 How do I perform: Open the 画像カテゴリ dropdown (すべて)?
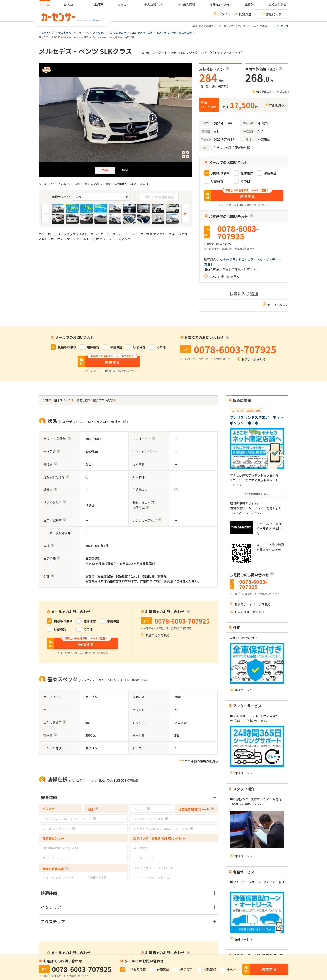point(102,197)
